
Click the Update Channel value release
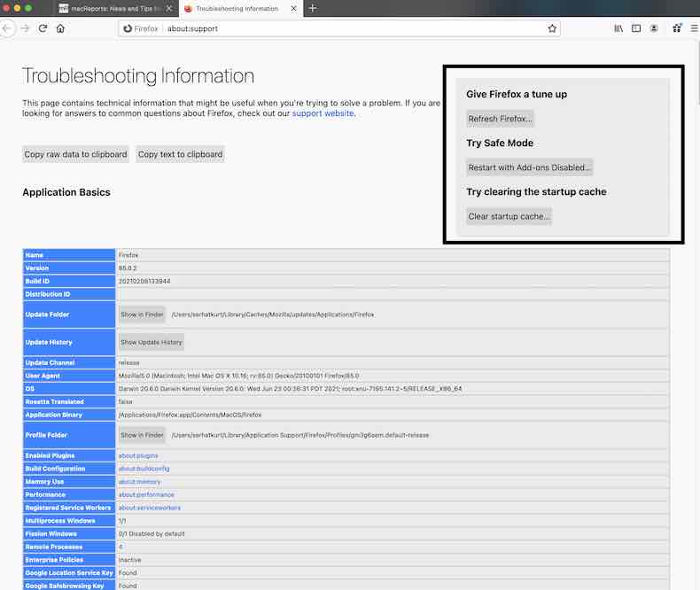[x=129, y=363]
